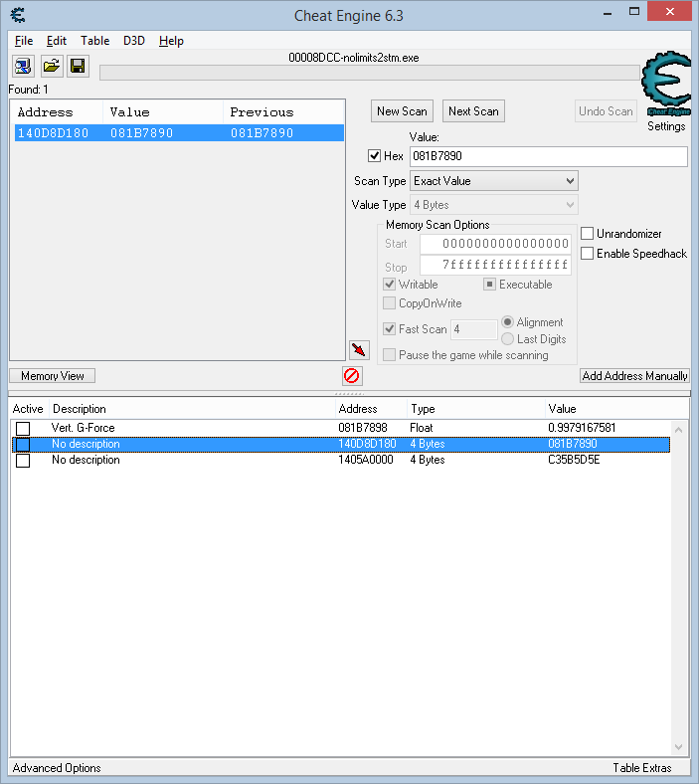Click address 1405A0000 in the table
The image size is (699, 784).
pos(366,460)
